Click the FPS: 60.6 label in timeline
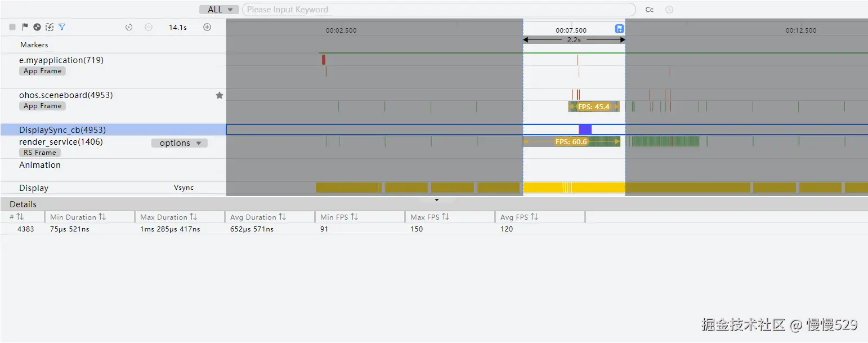The height and width of the screenshot is (343, 868). pyautogui.click(x=571, y=142)
